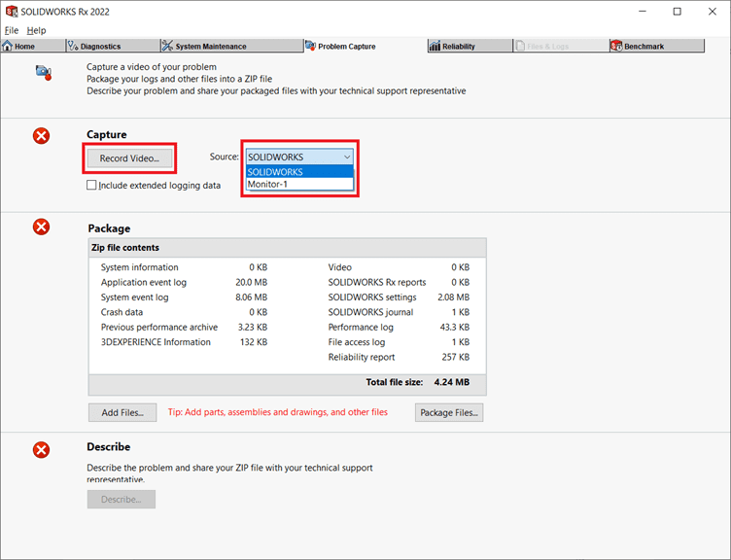Go to the System Maintenance tab
Viewport: 731px width, 560px height.
pos(231,46)
